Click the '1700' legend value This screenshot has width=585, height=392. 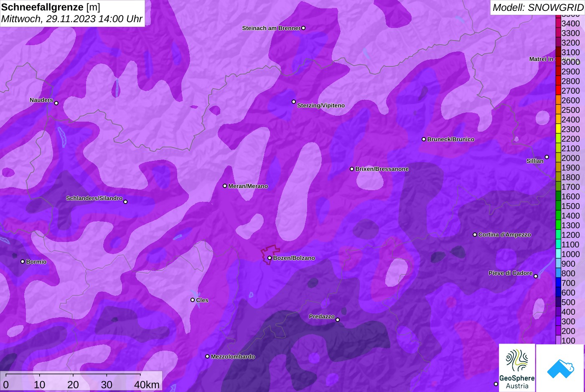point(570,187)
